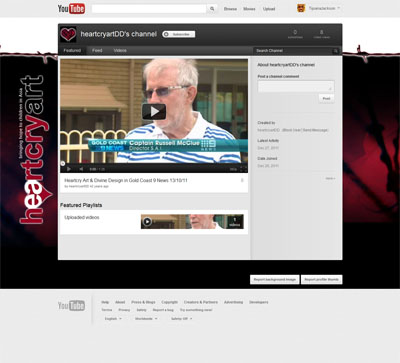Click the subscribers count in the channel header
The image size is (400, 363).
click(x=295, y=34)
